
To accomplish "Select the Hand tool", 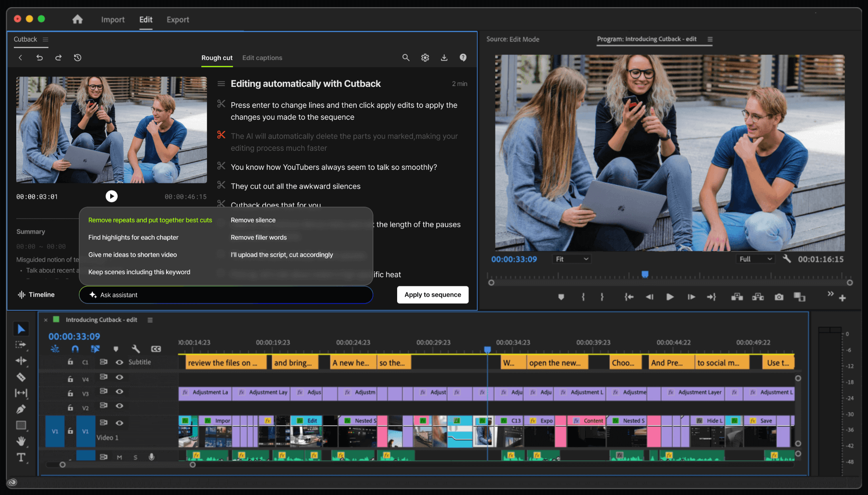I will (21, 441).
